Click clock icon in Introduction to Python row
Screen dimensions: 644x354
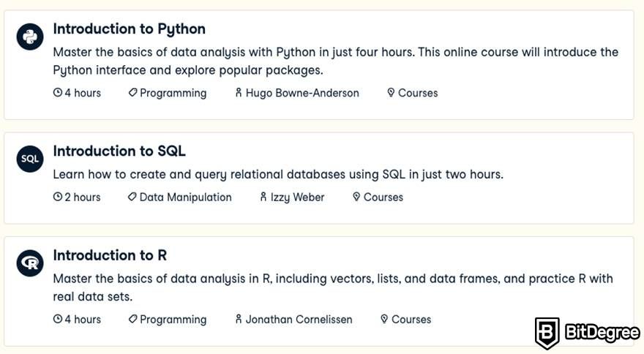coord(58,93)
